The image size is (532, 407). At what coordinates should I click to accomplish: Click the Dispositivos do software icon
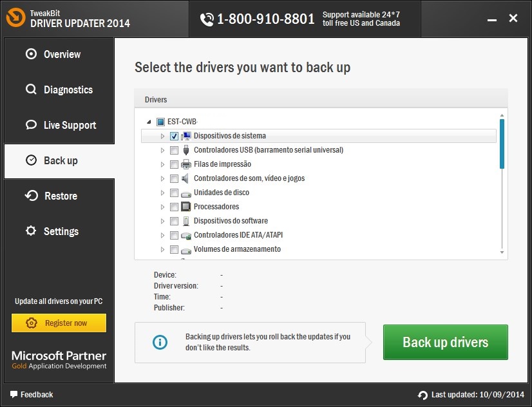pyautogui.click(x=186, y=221)
